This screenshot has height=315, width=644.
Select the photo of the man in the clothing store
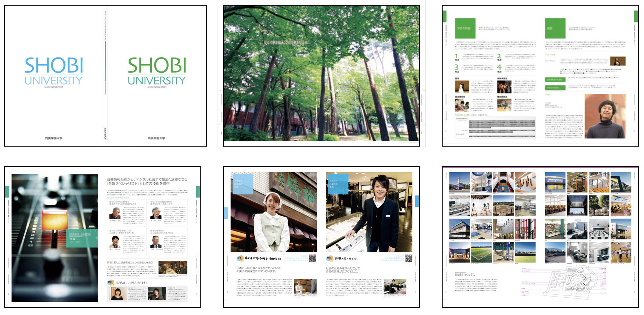coord(369,212)
